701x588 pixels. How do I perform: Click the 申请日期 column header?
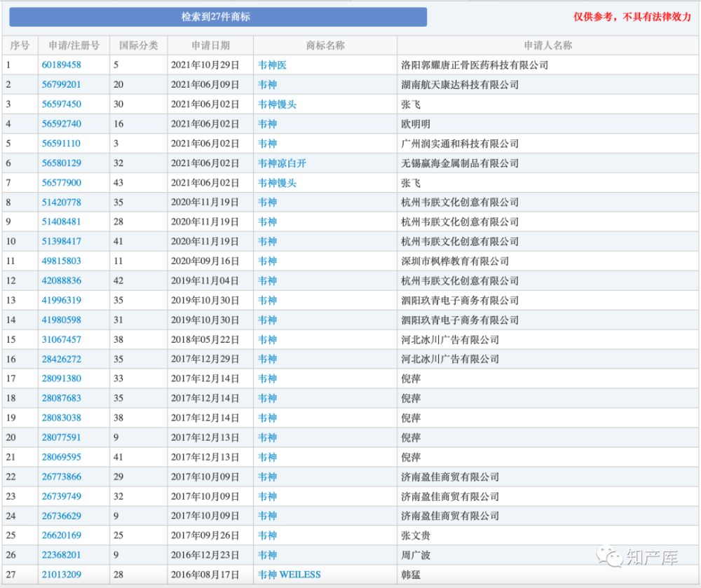pos(210,45)
